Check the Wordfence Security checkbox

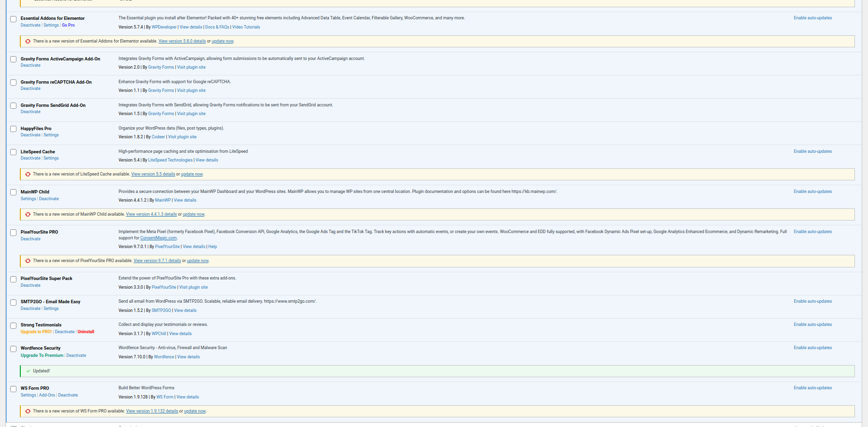[x=14, y=349]
